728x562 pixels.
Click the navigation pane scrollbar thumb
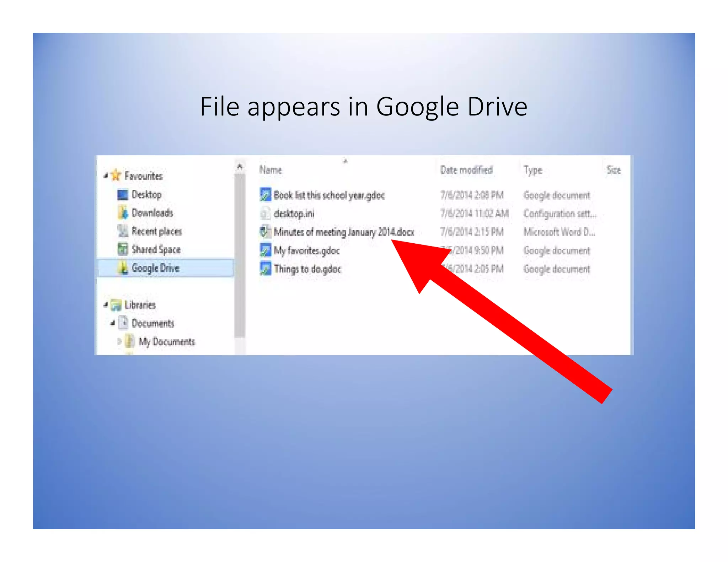click(240, 255)
